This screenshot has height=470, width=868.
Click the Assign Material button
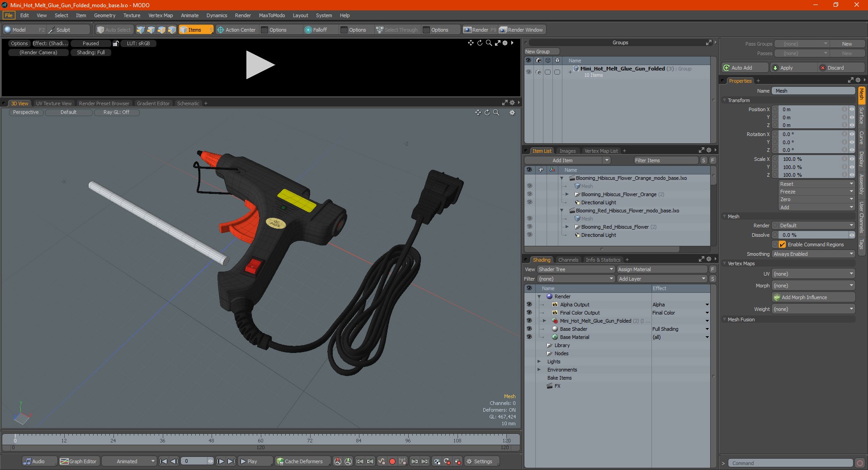click(x=662, y=269)
